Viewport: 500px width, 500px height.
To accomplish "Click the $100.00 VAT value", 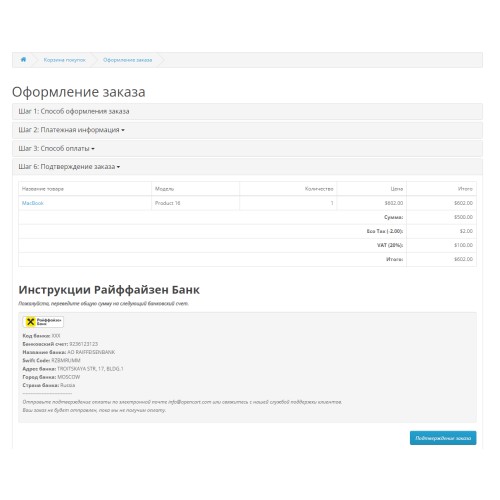I will pyautogui.click(x=463, y=245).
